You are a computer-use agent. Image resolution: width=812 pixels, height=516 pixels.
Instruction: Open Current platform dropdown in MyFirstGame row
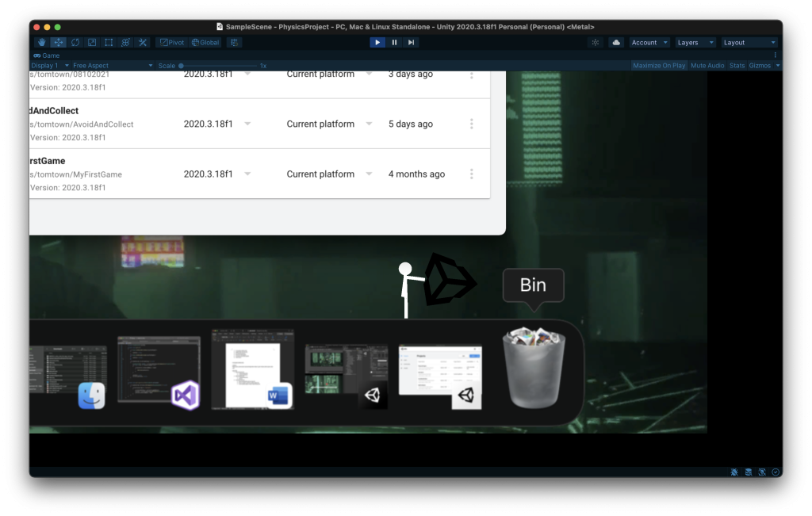369,174
